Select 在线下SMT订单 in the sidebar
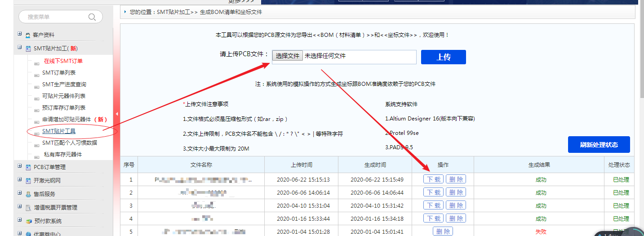 coord(63,61)
